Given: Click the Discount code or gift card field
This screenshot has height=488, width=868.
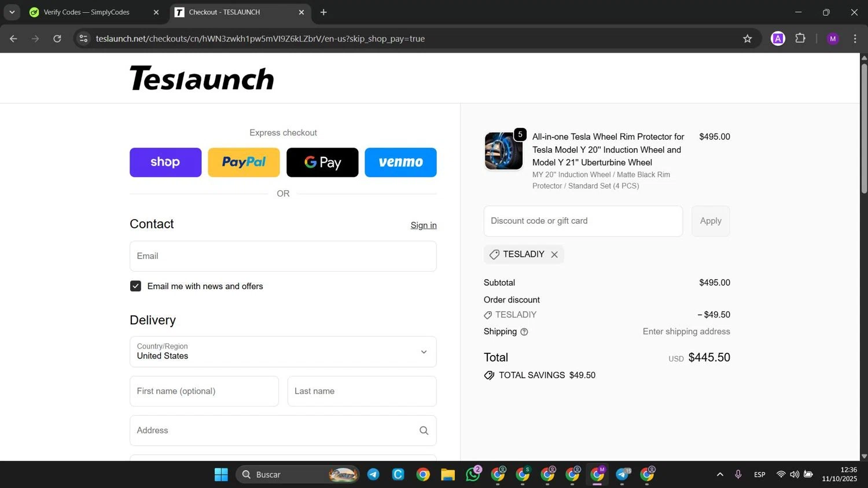Looking at the screenshot, I should pos(583,221).
